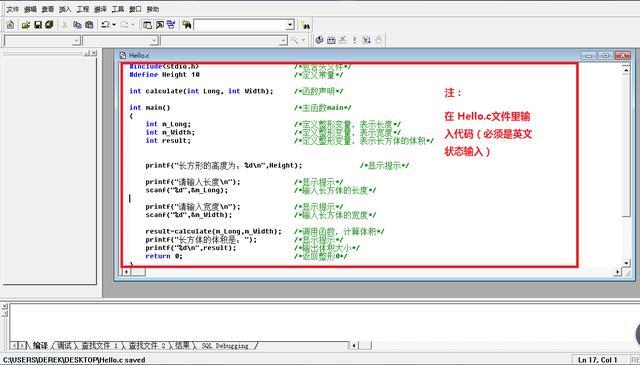Toggle the Workspace panel toolbar button
The image size is (640, 365).
147,25
